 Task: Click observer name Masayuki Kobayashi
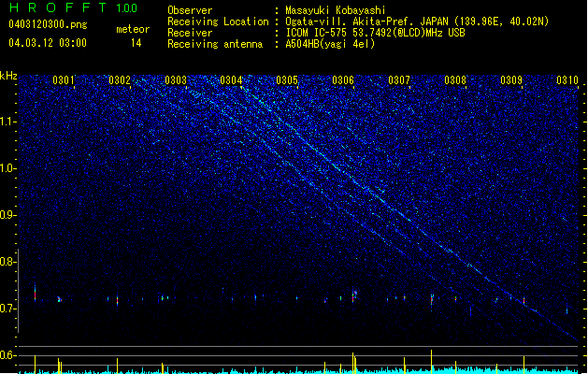point(336,10)
